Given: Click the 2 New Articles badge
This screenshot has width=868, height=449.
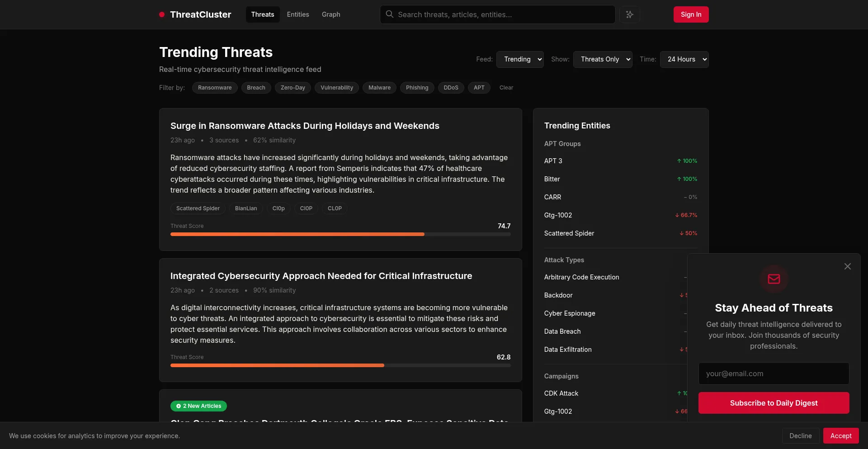Looking at the screenshot, I should (x=198, y=406).
